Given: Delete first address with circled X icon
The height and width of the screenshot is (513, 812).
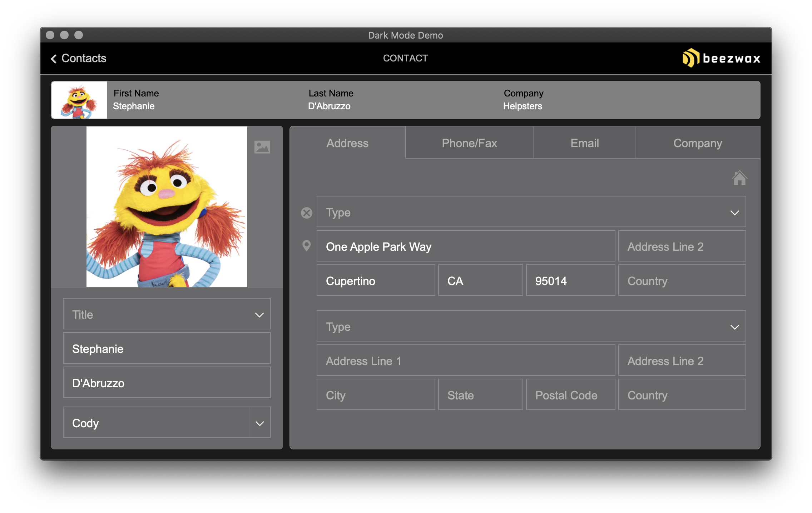Looking at the screenshot, I should point(306,213).
